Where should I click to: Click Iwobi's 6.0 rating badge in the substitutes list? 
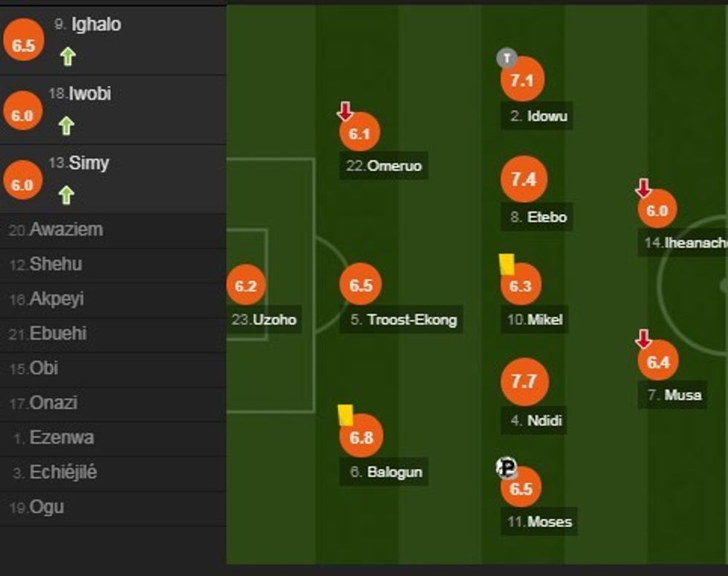pos(22,116)
